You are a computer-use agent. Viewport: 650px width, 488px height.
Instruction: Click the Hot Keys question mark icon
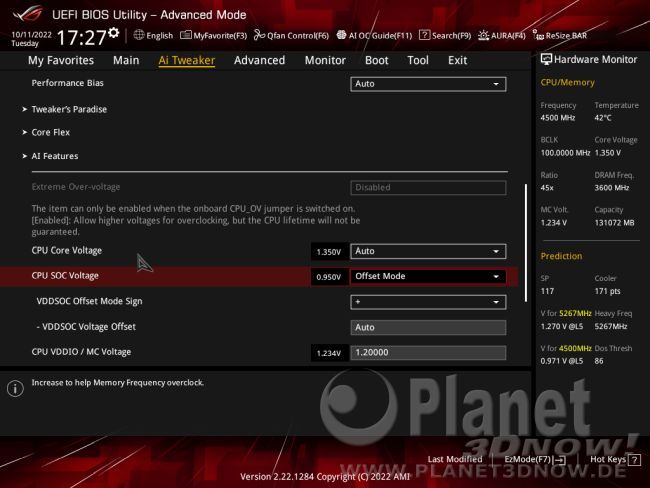(634, 459)
